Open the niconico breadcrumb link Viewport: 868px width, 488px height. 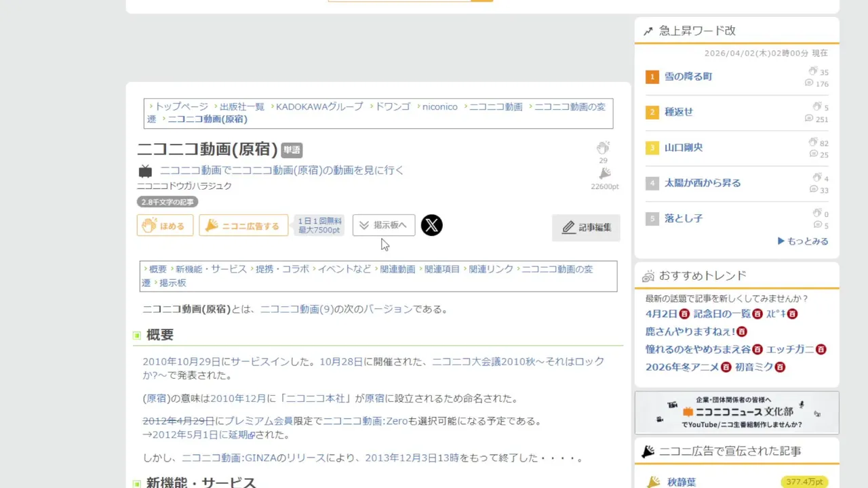440,106
